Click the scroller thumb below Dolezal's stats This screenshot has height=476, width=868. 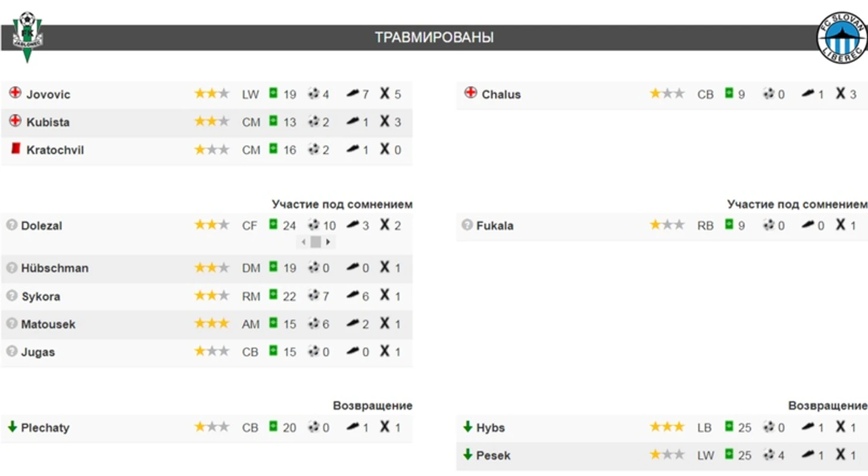[x=316, y=242]
